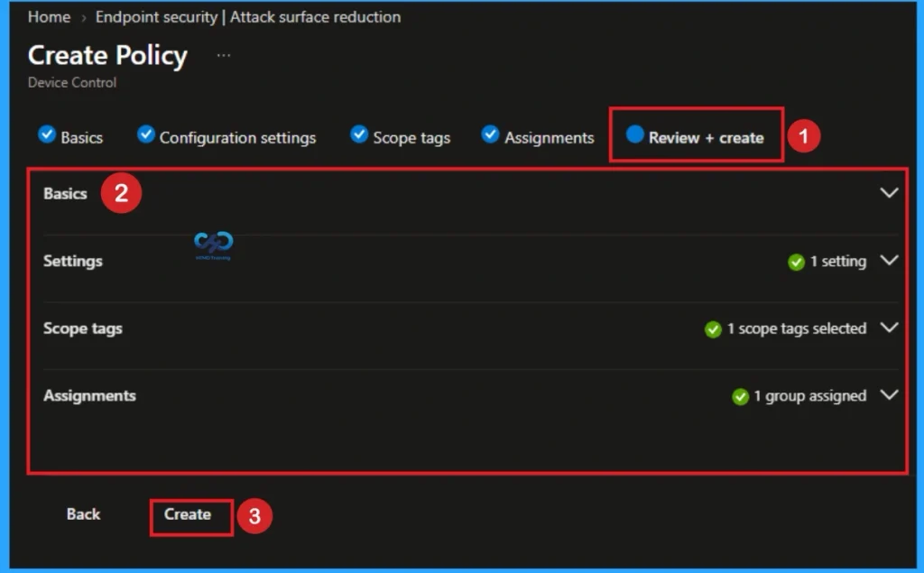Go back with the Back button
924x573 pixels.
click(x=84, y=514)
